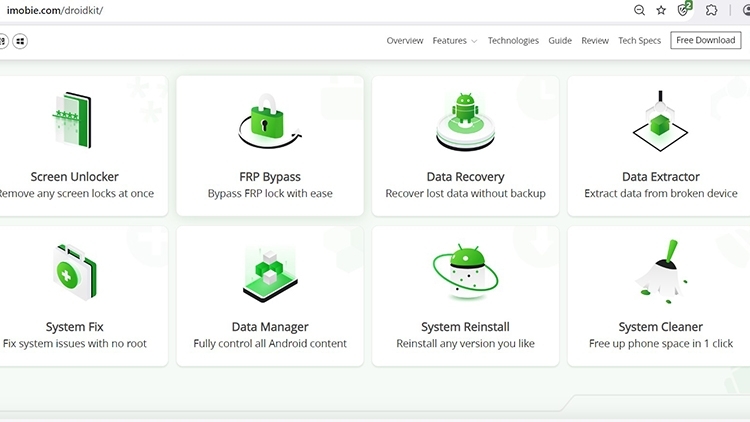750x422 pixels.
Task: Click the Windows logo icon in page header
Action: (20, 41)
